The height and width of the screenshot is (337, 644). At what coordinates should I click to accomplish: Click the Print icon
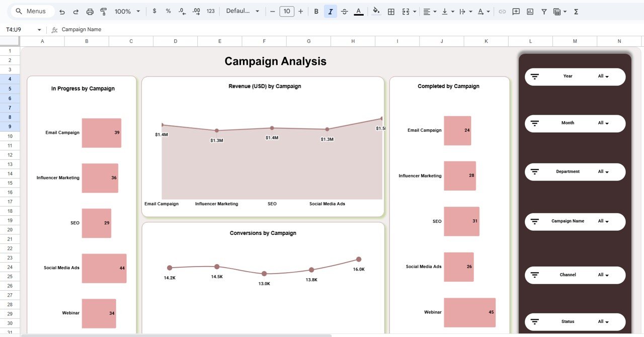pyautogui.click(x=90, y=11)
